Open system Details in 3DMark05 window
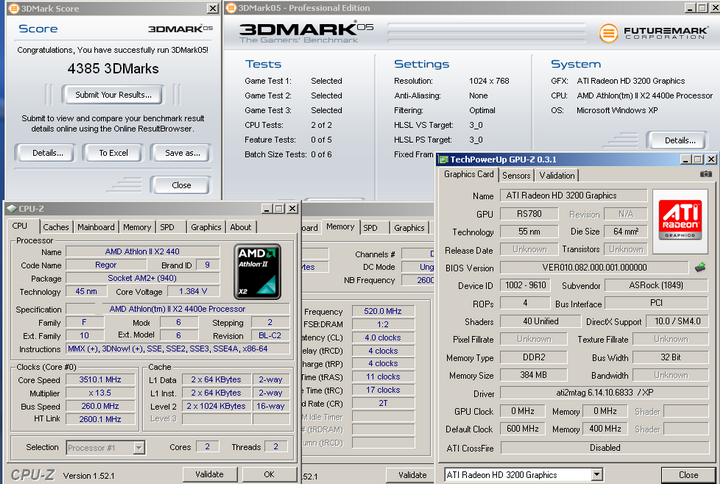 [680, 141]
